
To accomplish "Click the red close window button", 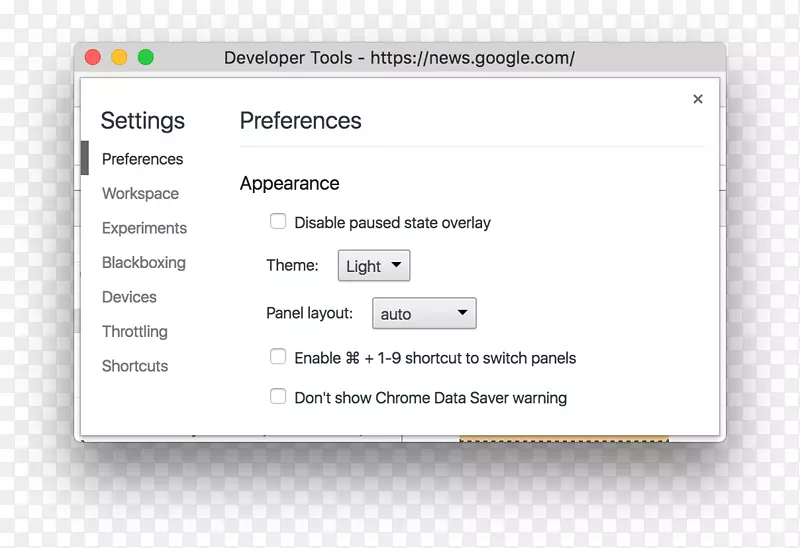I will (93, 57).
